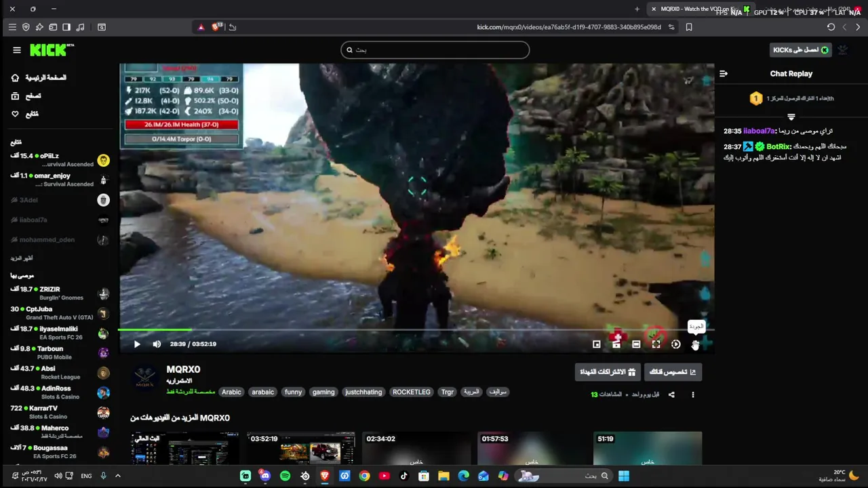Select the funny tag
Screen dimensions: 868x488
point(294,392)
